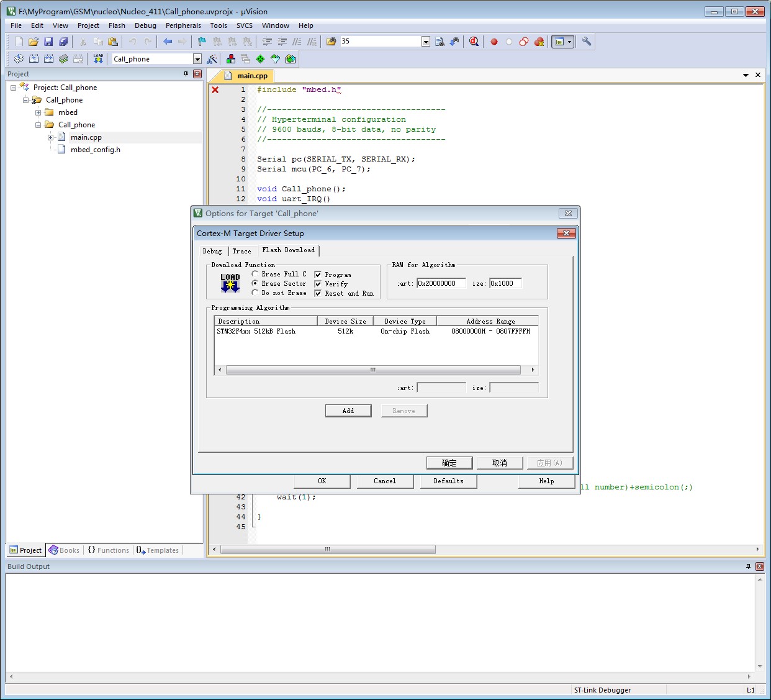Click OK in Options for Target dialog
This screenshot has height=700, width=771.
pyautogui.click(x=322, y=481)
